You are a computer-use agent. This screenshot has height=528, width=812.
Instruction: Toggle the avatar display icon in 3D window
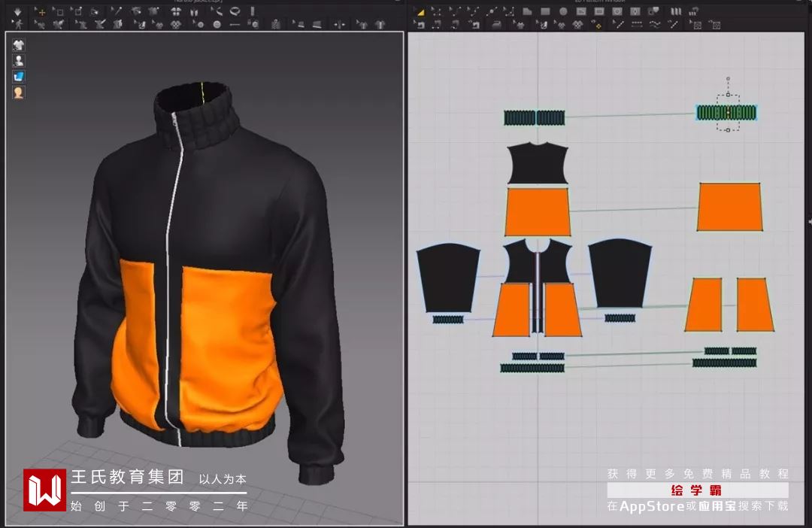(x=19, y=61)
